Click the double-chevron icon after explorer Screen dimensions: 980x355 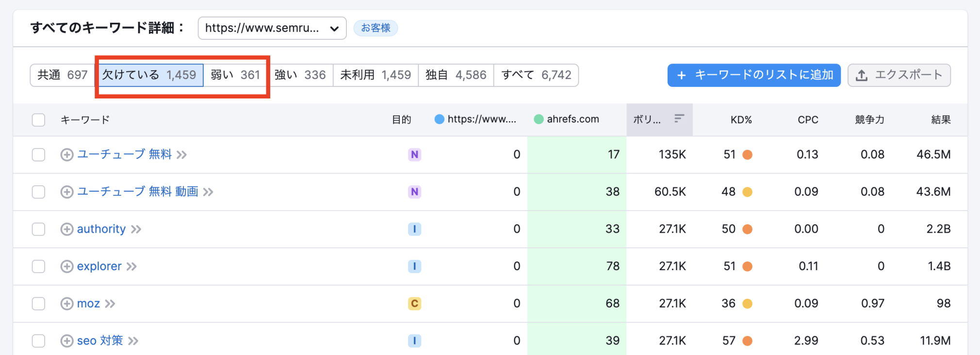pos(131,266)
